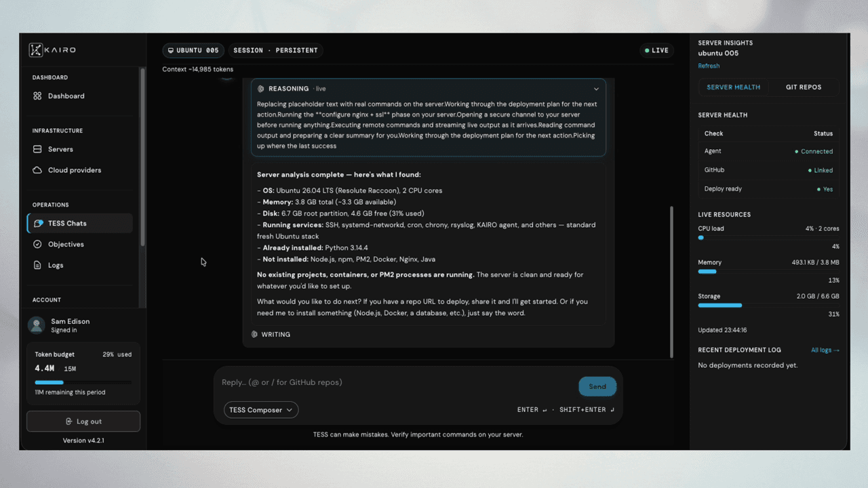
Task: Click the Deploy ready Yes status
Action: pyautogui.click(x=825, y=189)
